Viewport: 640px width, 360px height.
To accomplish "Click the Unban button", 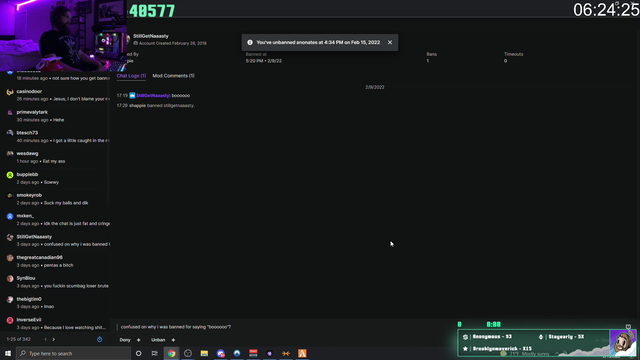I will tap(158, 340).
